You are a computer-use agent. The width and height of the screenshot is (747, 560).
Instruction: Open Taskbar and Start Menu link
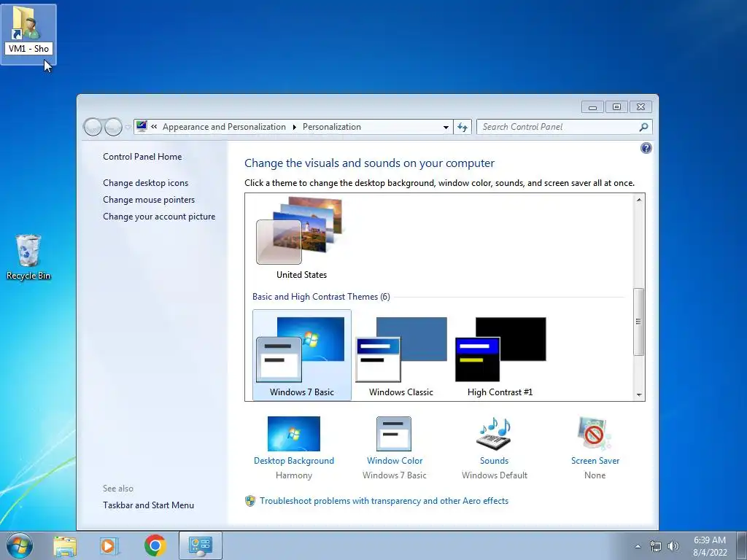148,505
